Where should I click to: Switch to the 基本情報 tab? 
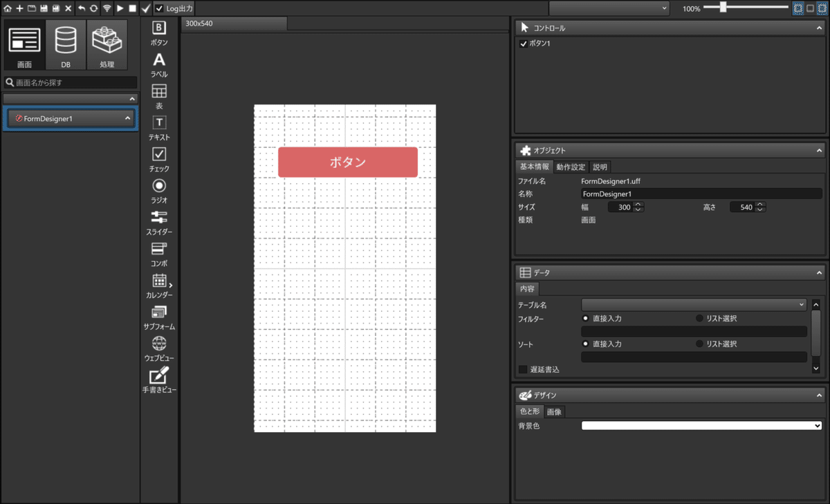tap(535, 167)
